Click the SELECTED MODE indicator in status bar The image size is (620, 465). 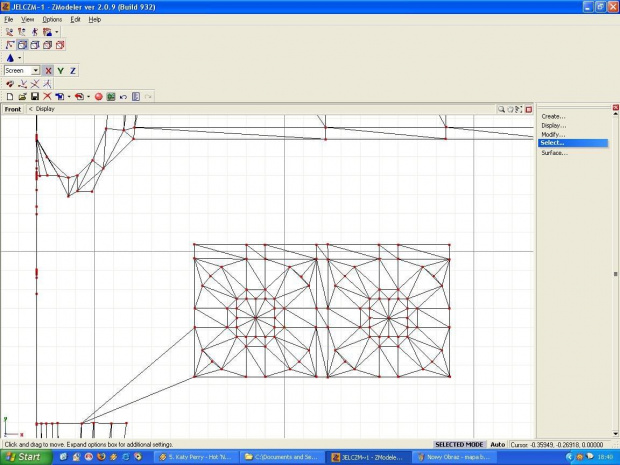pyautogui.click(x=459, y=444)
